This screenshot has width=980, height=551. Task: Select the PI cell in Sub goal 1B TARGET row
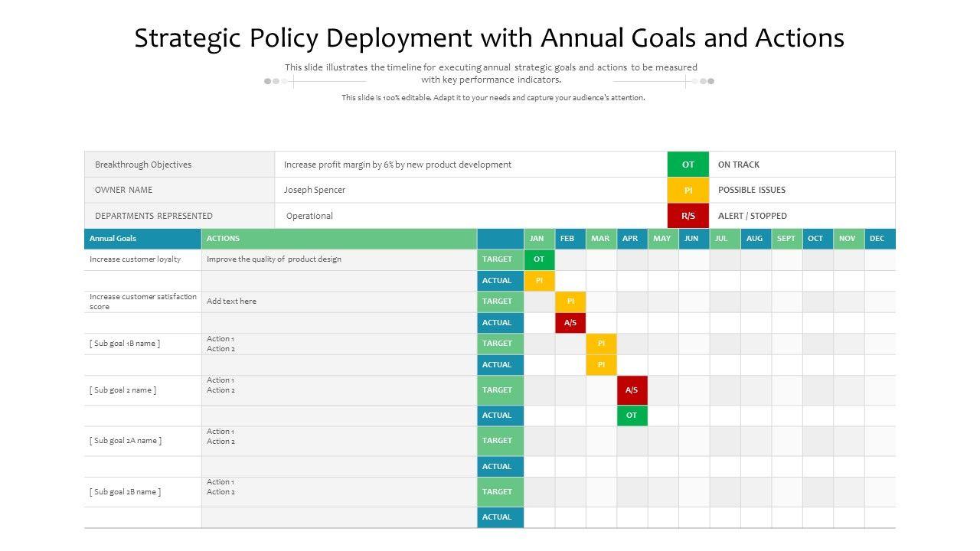pyautogui.click(x=601, y=344)
